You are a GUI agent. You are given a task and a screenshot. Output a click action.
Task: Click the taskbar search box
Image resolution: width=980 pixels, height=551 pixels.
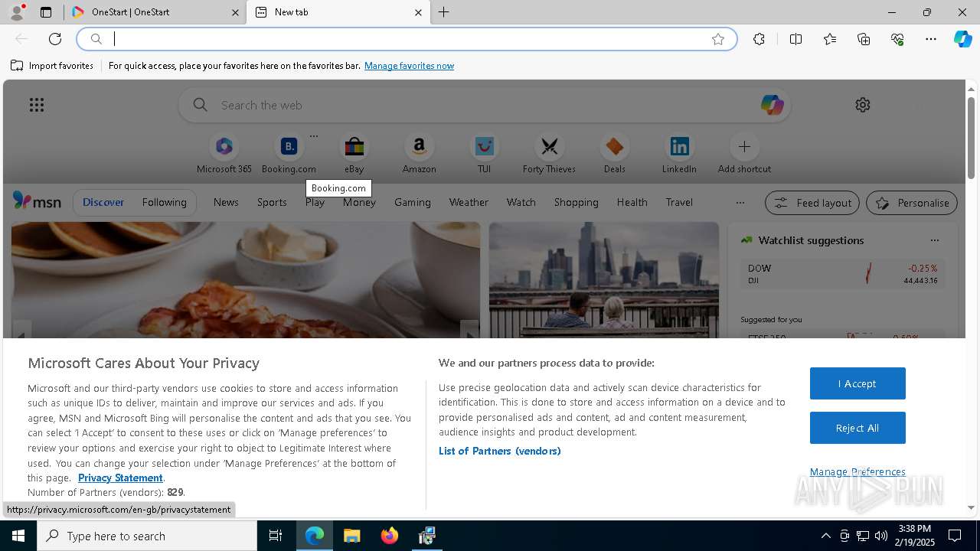click(x=147, y=536)
